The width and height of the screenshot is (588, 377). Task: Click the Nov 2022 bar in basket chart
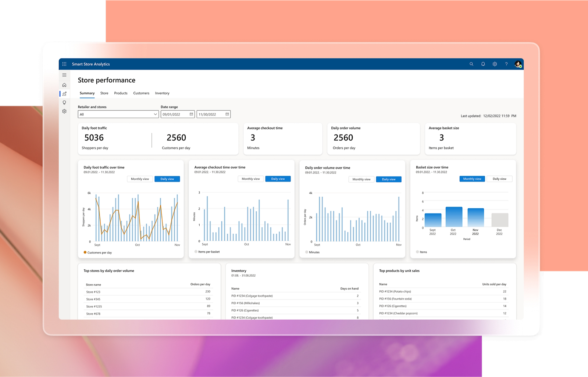click(x=475, y=218)
